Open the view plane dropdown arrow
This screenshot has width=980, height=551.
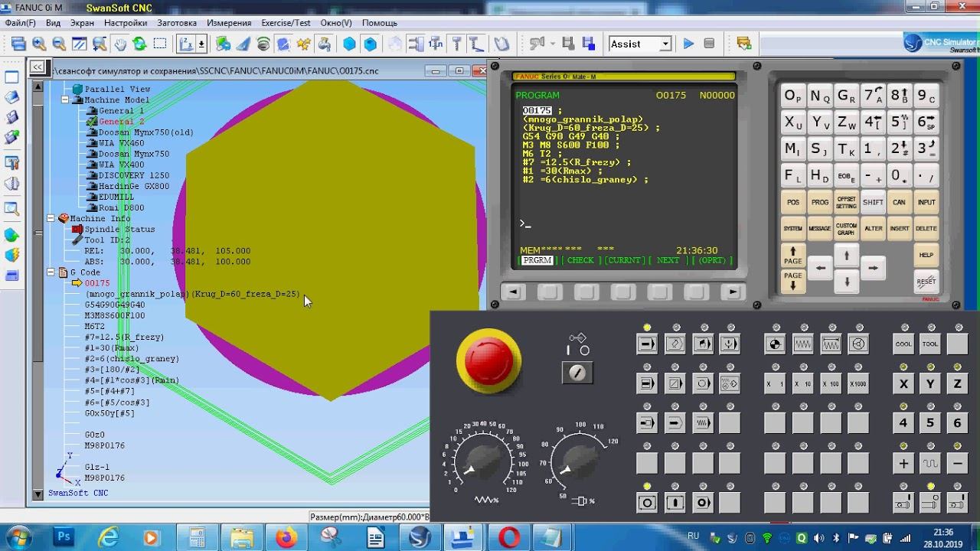[x=201, y=44]
